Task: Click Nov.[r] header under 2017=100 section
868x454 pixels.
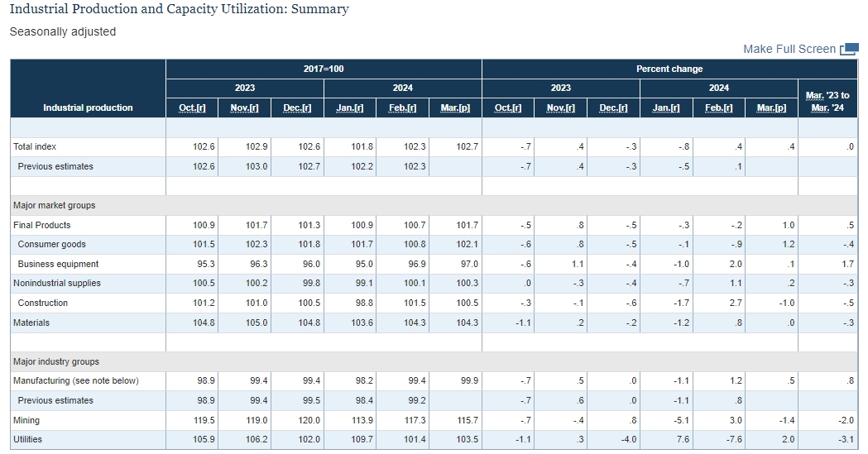Action: click(245, 108)
